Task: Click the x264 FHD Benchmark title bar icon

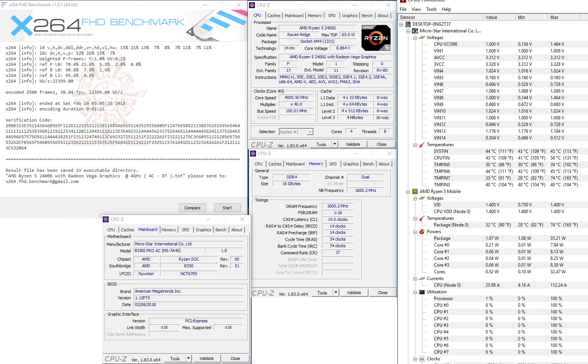Action: click(x=4, y=5)
